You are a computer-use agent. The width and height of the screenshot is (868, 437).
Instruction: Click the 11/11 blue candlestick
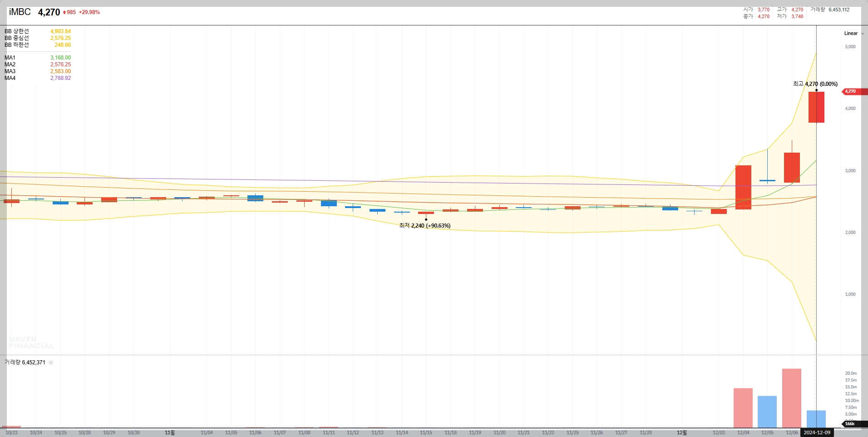(329, 203)
